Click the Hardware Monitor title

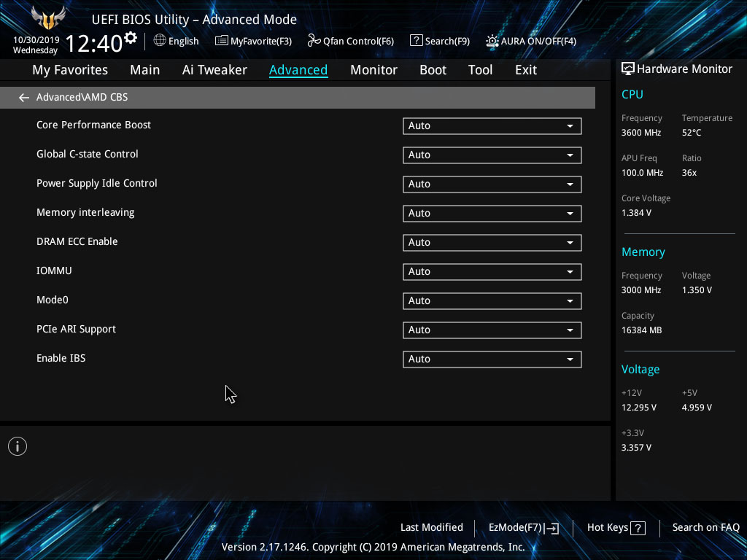[x=684, y=69]
